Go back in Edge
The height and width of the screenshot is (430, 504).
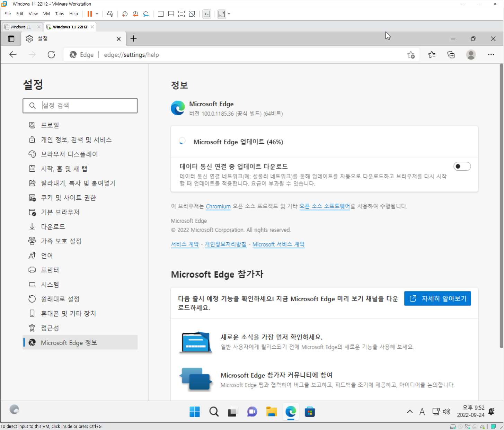(x=13, y=55)
